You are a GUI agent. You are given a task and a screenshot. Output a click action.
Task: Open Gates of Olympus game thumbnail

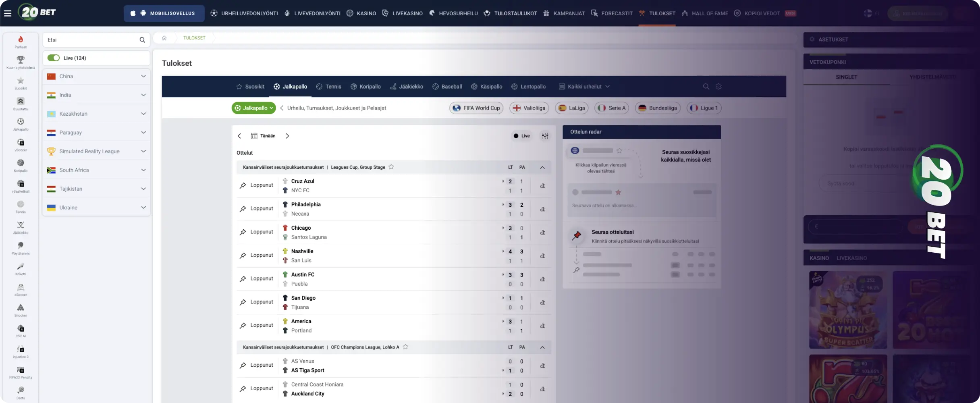coord(848,310)
